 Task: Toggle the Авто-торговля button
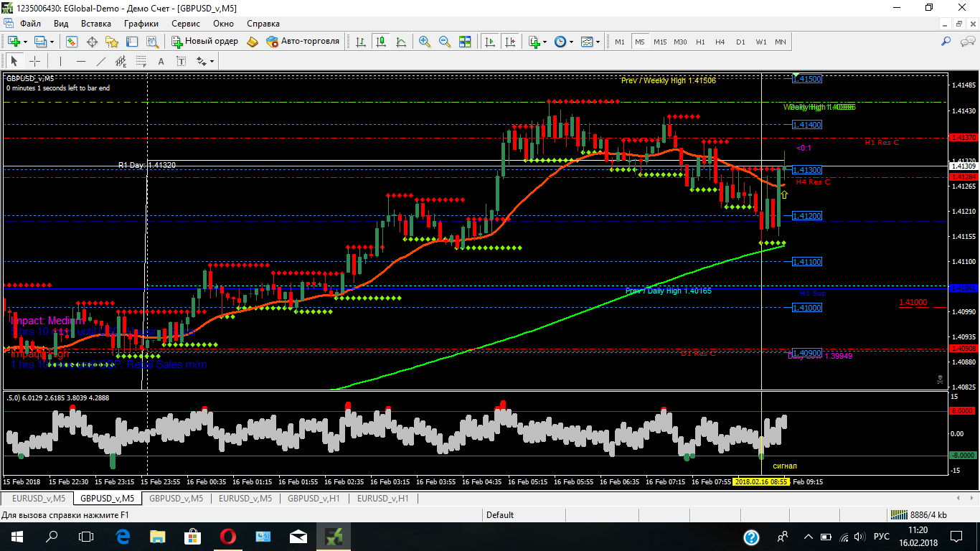point(303,42)
